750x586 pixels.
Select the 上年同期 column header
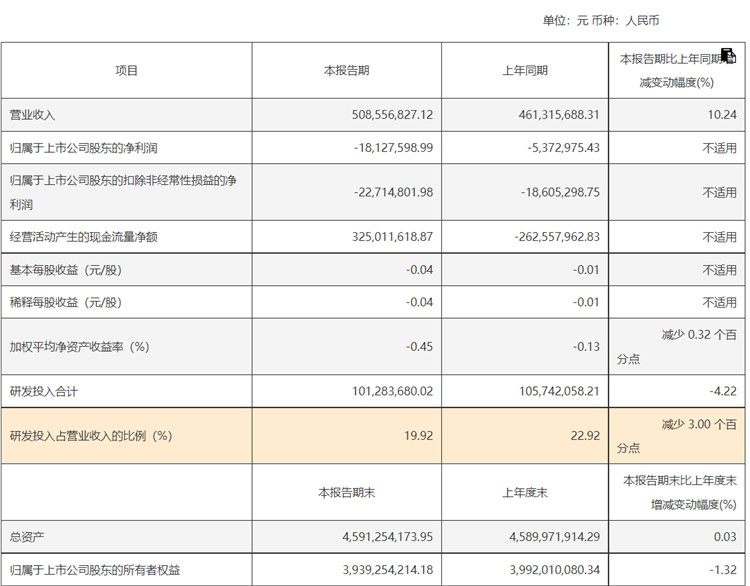tap(525, 71)
